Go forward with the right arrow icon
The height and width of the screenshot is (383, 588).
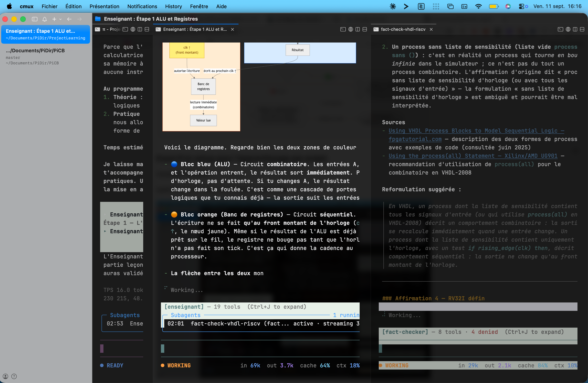[x=79, y=19]
